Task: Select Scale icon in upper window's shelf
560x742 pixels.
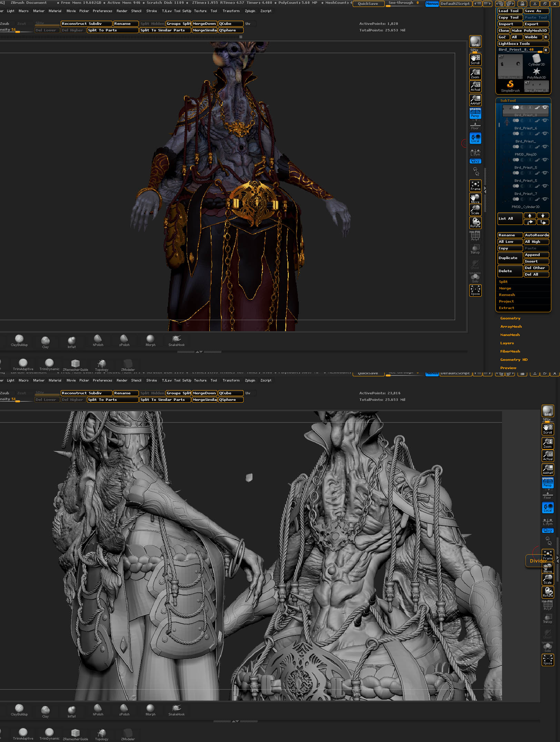Action: tap(475, 210)
